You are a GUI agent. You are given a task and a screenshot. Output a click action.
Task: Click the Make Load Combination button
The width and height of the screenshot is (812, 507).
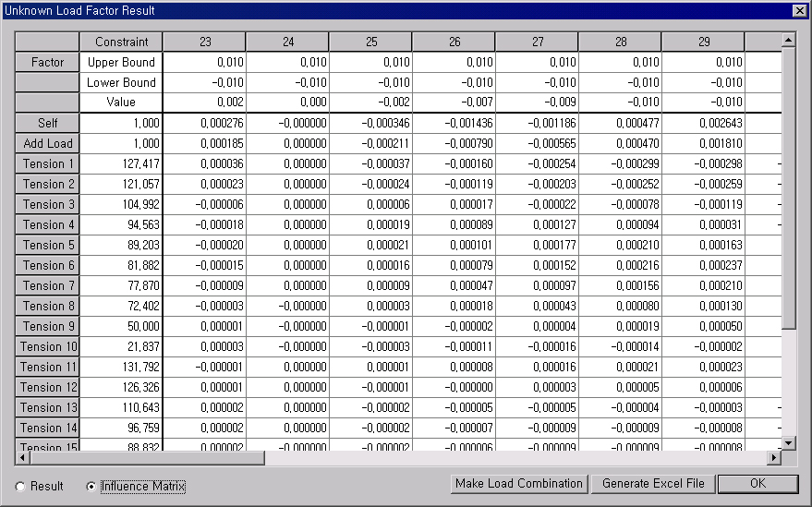tap(519, 484)
